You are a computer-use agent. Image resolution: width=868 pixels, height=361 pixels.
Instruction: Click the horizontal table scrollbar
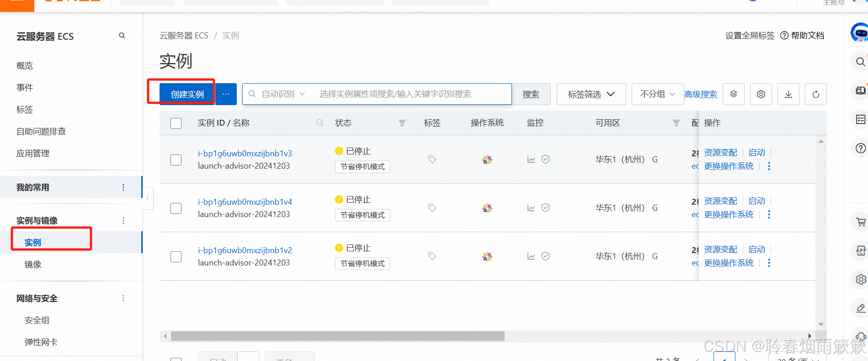pyautogui.click(x=338, y=336)
